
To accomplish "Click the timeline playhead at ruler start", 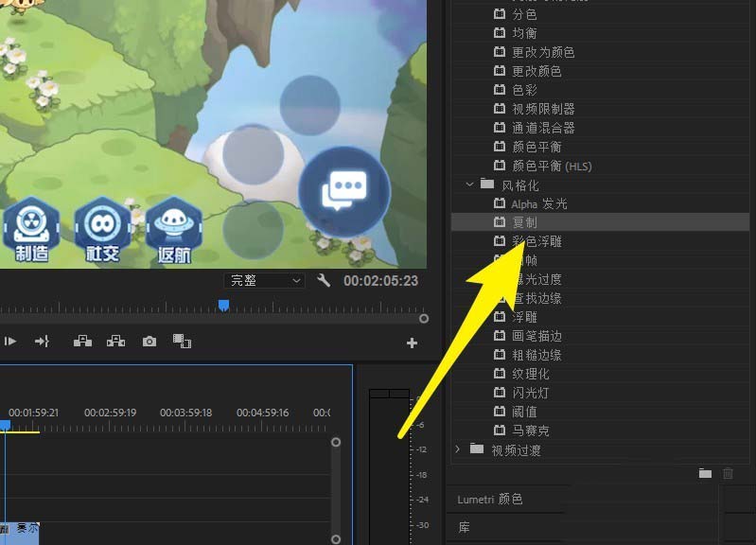I will [x=5, y=426].
